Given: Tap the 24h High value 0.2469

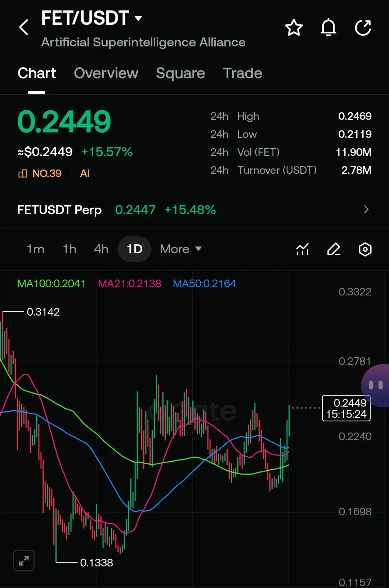Looking at the screenshot, I should coord(355,116).
